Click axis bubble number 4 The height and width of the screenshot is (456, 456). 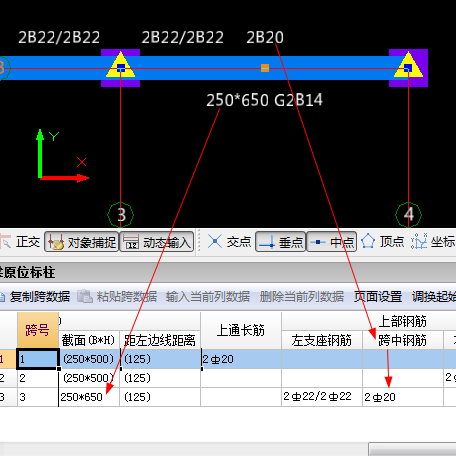pos(408,215)
